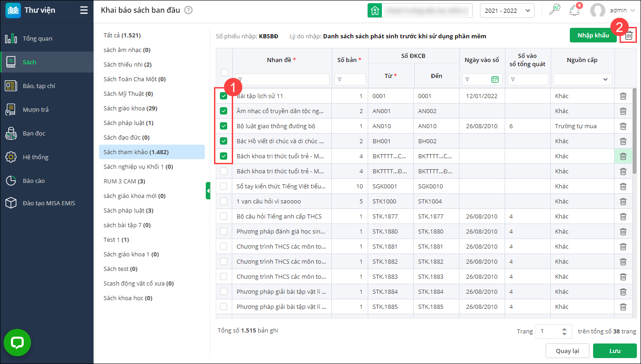The height and width of the screenshot is (364, 641).
Task: Select the RUM 3 CAM (3) category
Action: (152, 181)
